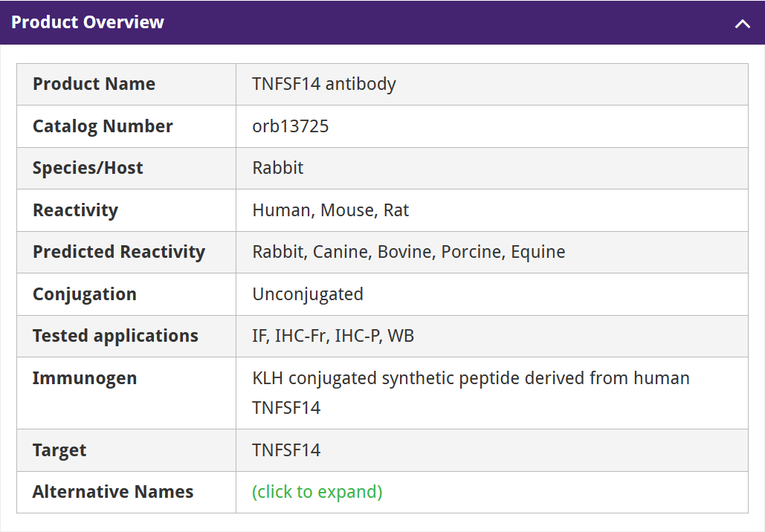The width and height of the screenshot is (765, 532).
Task: Click tested applications IF, IHC-Fr, IHC-P, WB
Action: [x=333, y=336]
